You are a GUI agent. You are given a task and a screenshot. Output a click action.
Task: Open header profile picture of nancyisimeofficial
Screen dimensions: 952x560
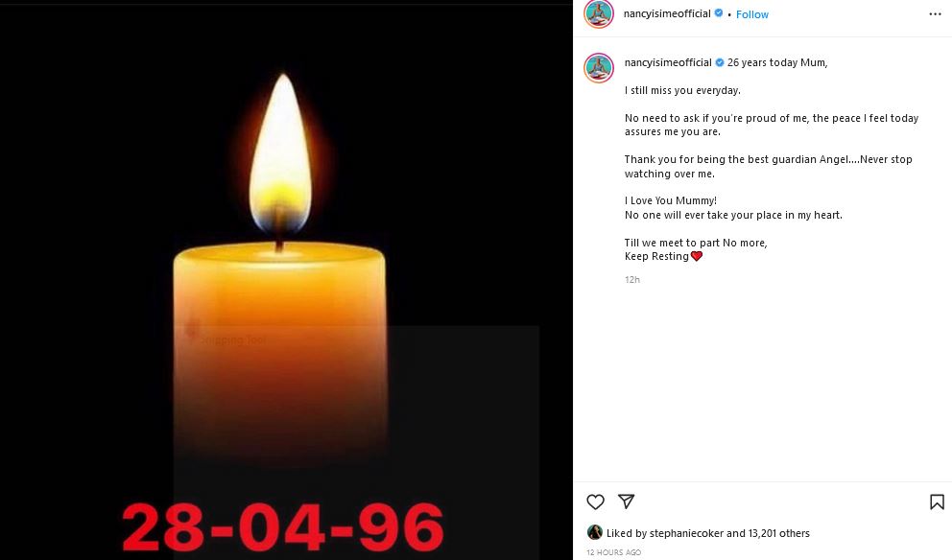599,14
